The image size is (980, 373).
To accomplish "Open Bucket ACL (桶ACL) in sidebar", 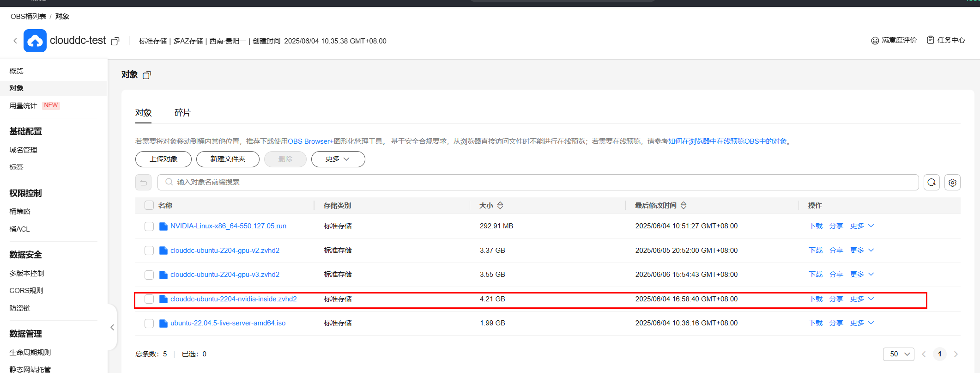I will pyautogui.click(x=19, y=229).
